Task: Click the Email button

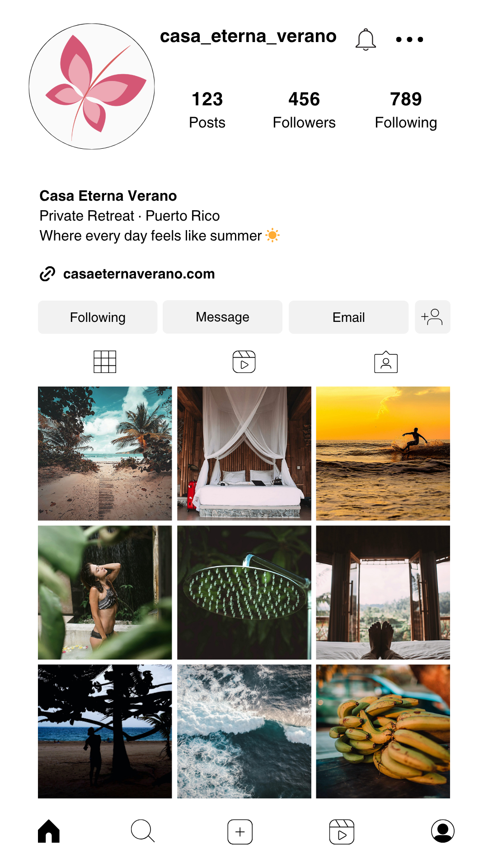Action: [348, 317]
